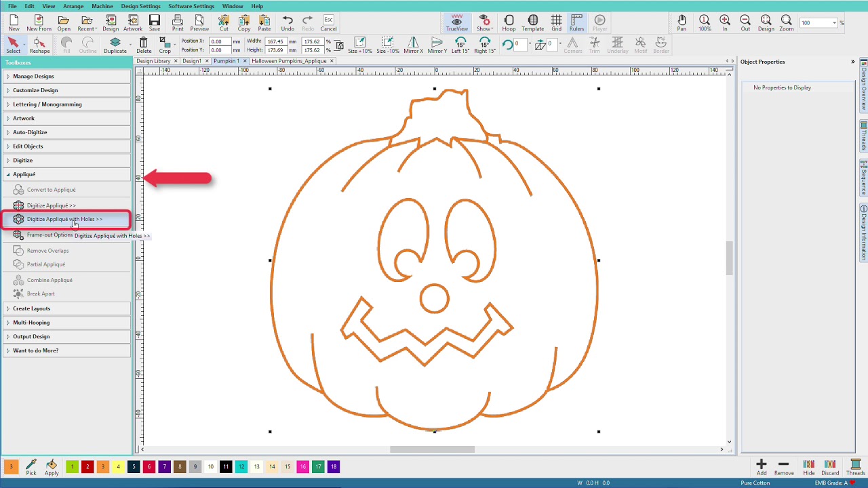Switch to Design Library tab
The width and height of the screenshot is (868, 488).
tap(153, 61)
